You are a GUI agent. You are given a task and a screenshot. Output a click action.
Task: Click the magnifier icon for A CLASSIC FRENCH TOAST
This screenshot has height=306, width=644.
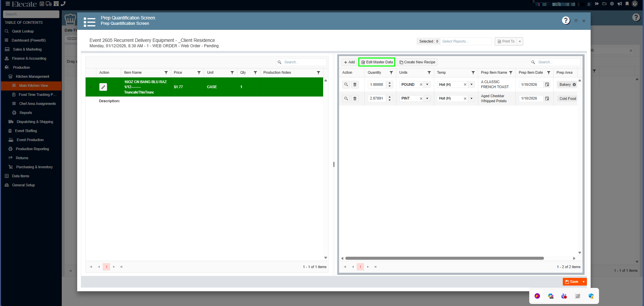coord(346,84)
